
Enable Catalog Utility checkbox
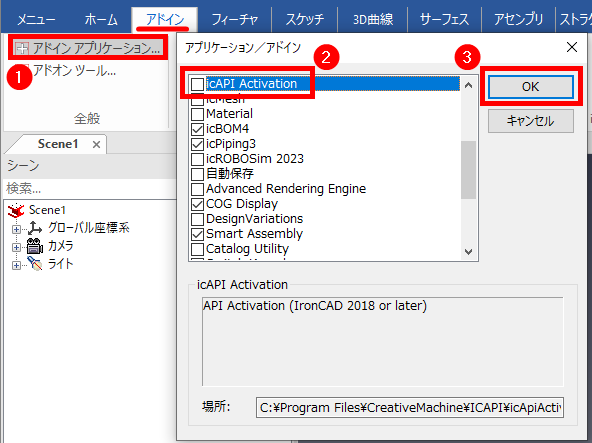197,249
